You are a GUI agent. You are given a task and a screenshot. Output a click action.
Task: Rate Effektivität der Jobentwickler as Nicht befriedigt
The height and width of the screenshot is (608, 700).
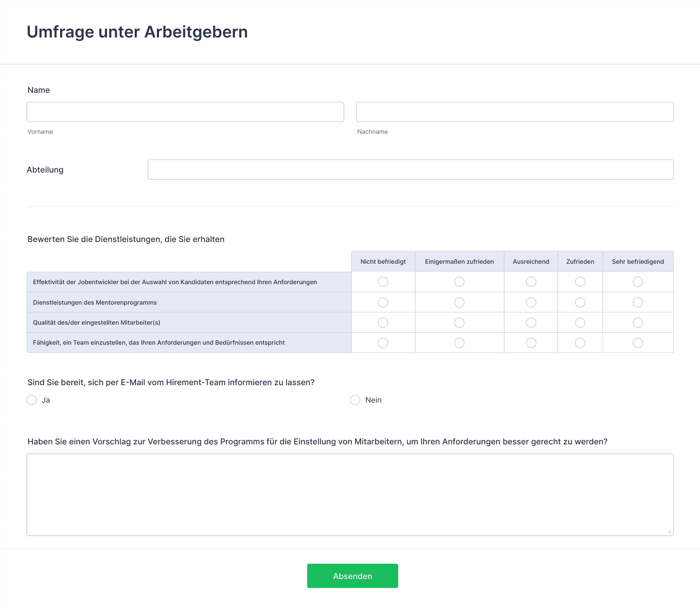click(x=383, y=282)
